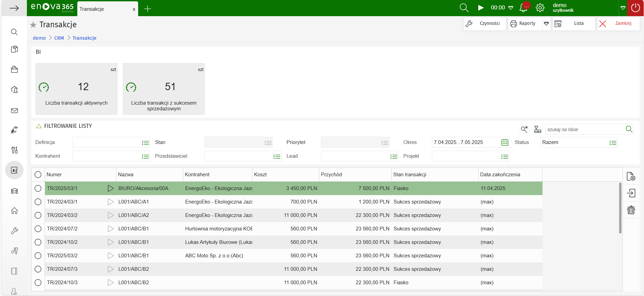
Task: Click the Lista button
Action: pyautogui.click(x=573, y=24)
